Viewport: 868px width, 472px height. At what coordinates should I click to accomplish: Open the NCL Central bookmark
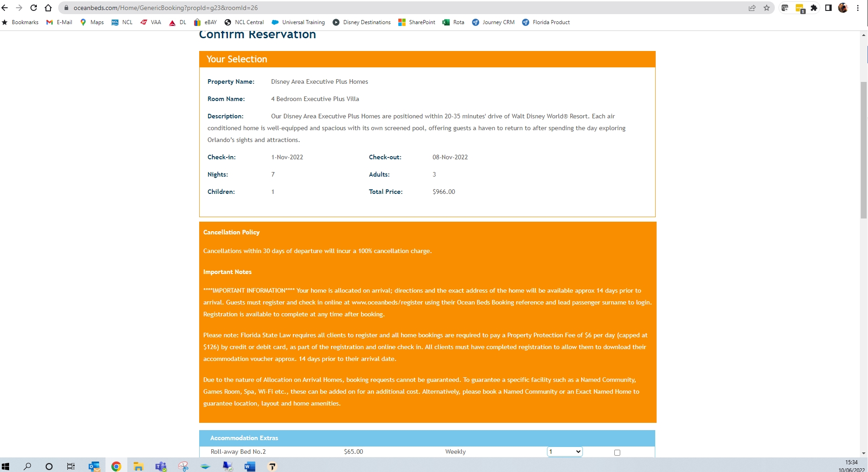pyautogui.click(x=244, y=22)
